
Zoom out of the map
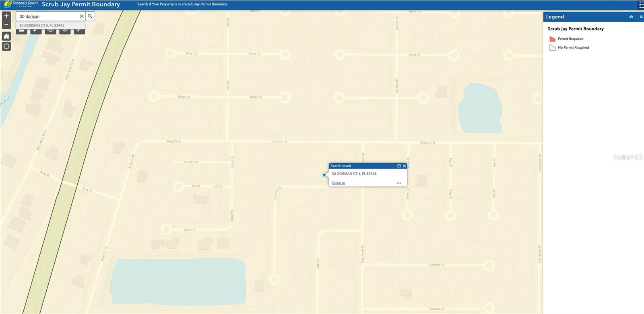pyautogui.click(x=6, y=25)
